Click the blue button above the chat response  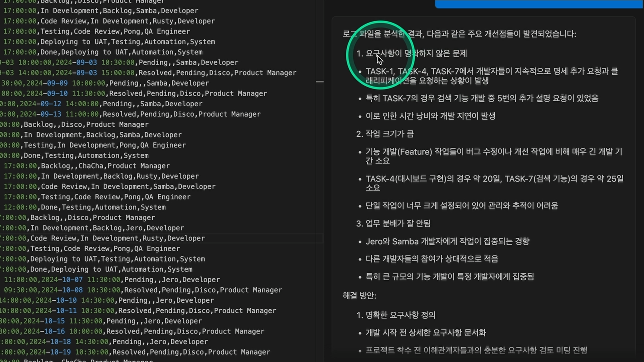tap(538, 4)
